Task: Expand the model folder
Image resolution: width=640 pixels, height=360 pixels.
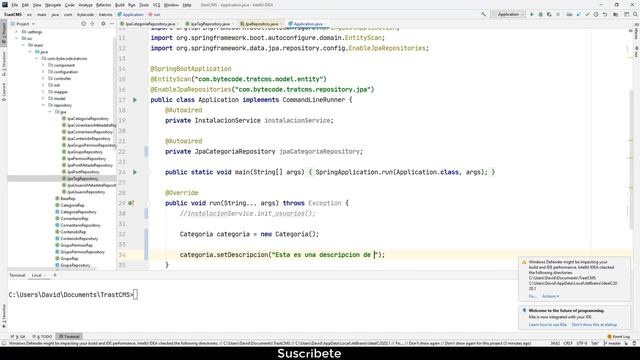Action: 43,98
